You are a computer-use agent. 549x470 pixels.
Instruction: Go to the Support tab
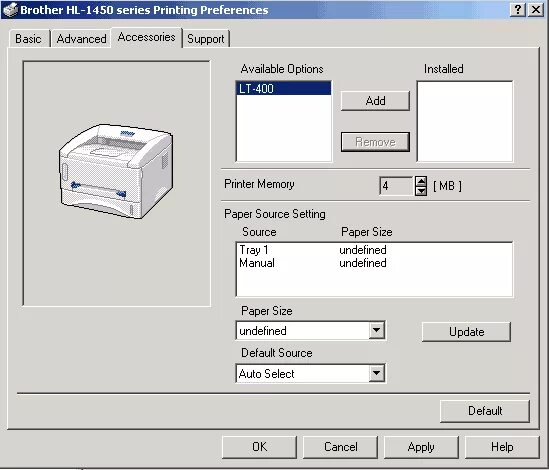pos(206,39)
